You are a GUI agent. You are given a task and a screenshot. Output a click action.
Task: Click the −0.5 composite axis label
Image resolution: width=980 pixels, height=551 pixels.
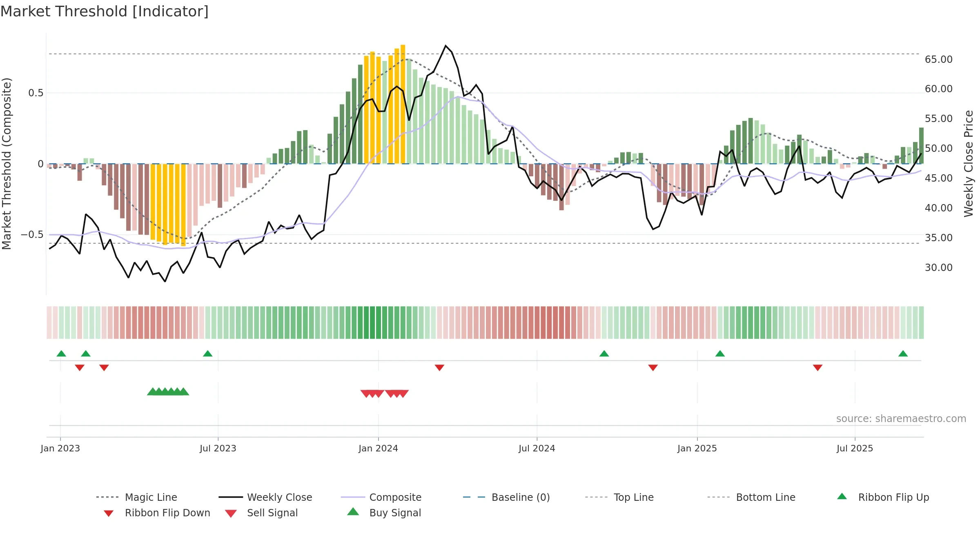(32, 234)
